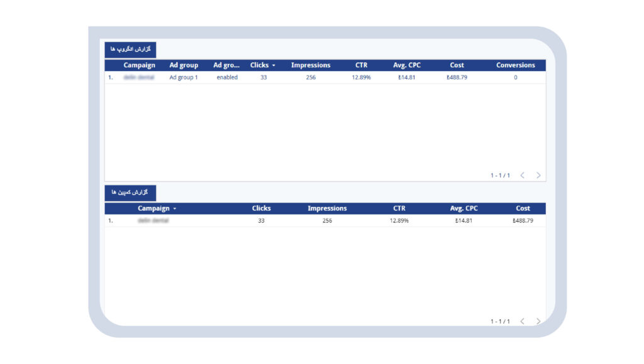Screen dimensions: 644x364
Task: Click the 488.79 cost value in campaign table
Action: [523, 221]
